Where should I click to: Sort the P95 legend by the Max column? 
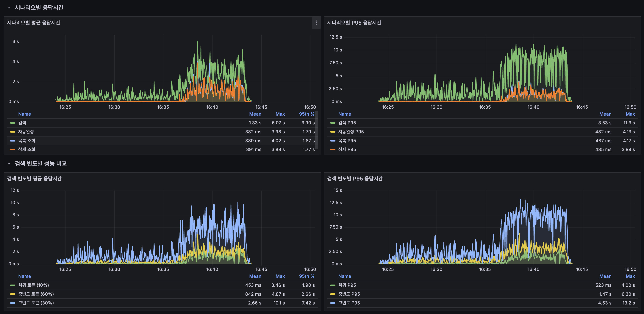click(630, 114)
